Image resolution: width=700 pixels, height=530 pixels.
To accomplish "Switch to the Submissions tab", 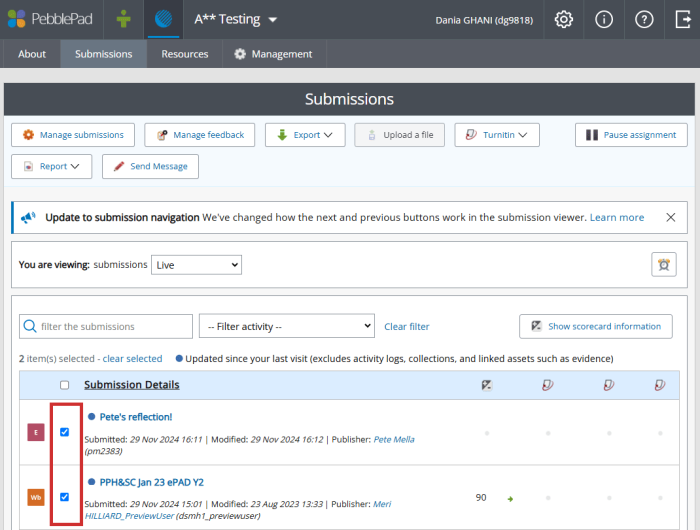I will click(104, 54).
